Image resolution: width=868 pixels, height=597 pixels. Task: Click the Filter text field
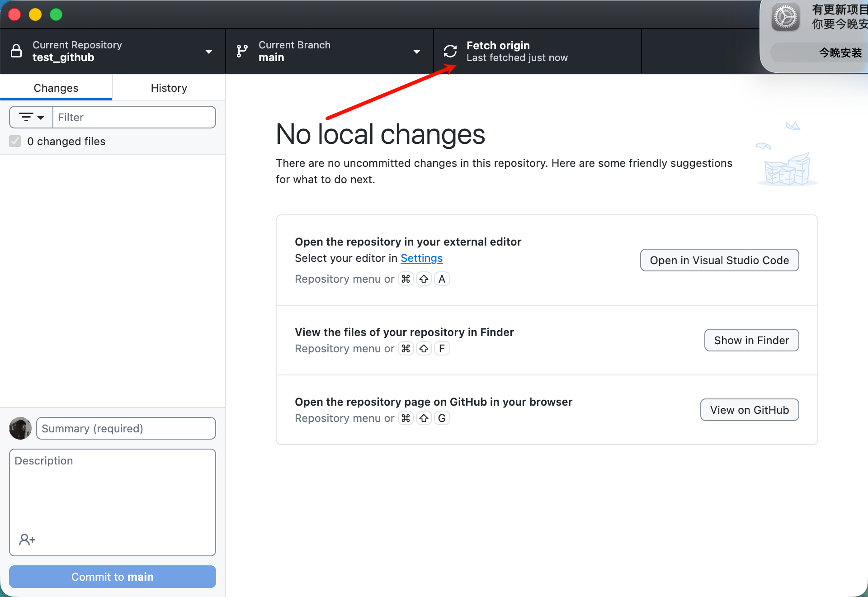(x=134, y=118)
